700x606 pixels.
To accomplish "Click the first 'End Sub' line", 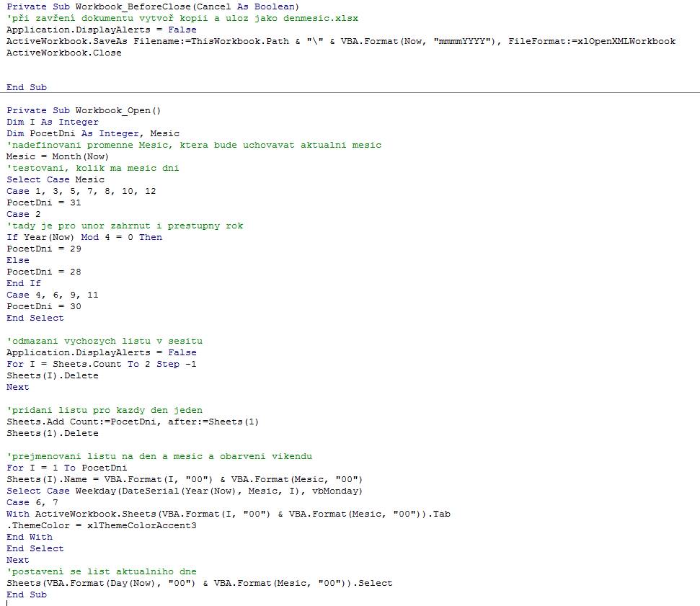I will coord(27,87).
